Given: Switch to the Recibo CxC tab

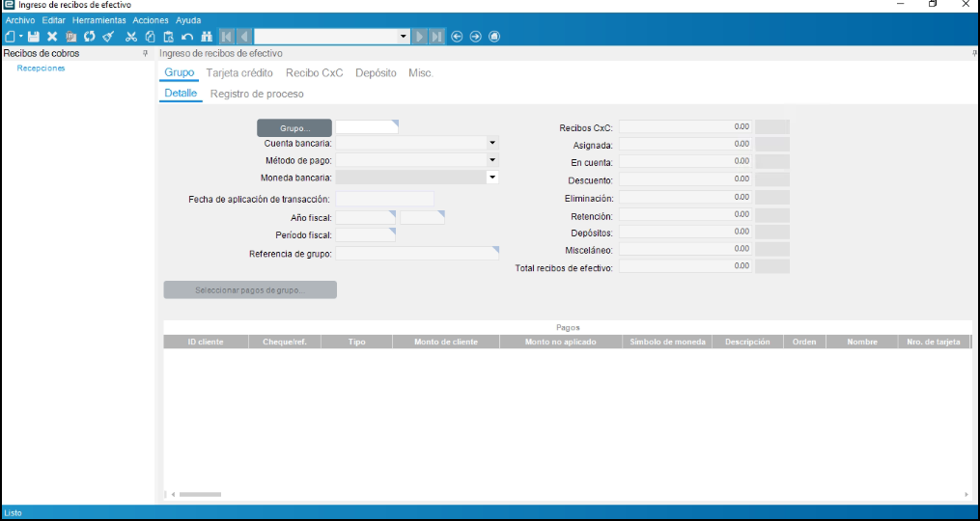Looking at the screenshot, I should click(315, 73).
